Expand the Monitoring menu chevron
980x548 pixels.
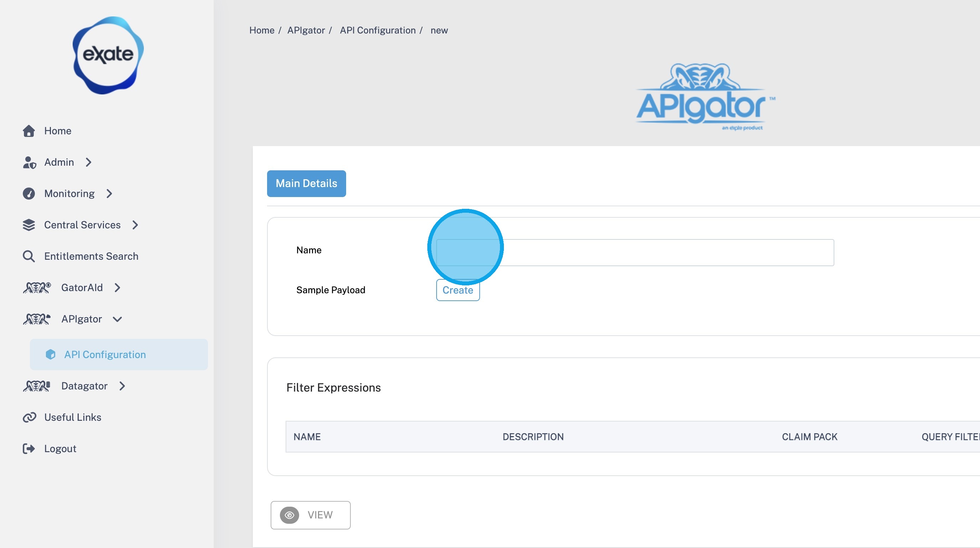tap(110, 194)
